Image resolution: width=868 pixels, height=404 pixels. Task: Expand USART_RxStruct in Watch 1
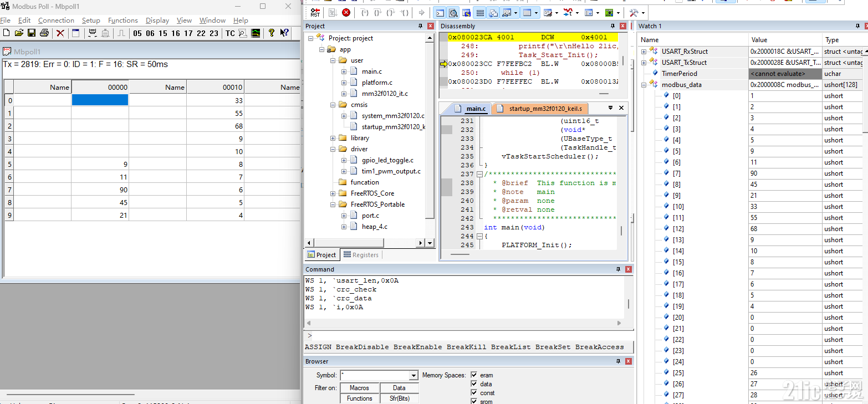click(x=644, y=51)
